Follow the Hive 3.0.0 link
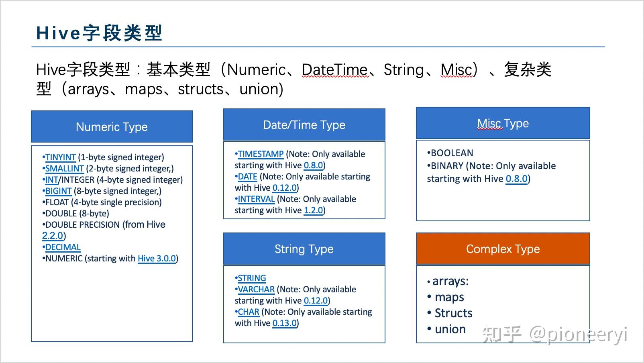The height and width of the screenshot is (363, 644). [157, 258]
